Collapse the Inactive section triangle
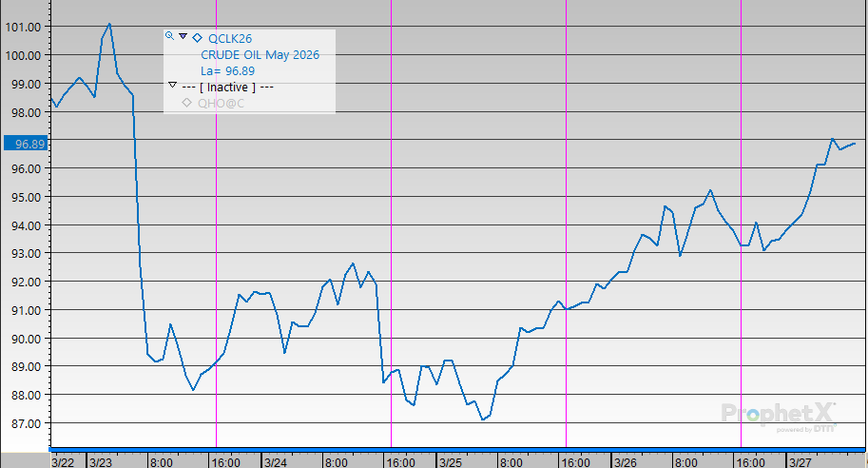This screenshot has width=868, height=468. (x=172, y=86)
